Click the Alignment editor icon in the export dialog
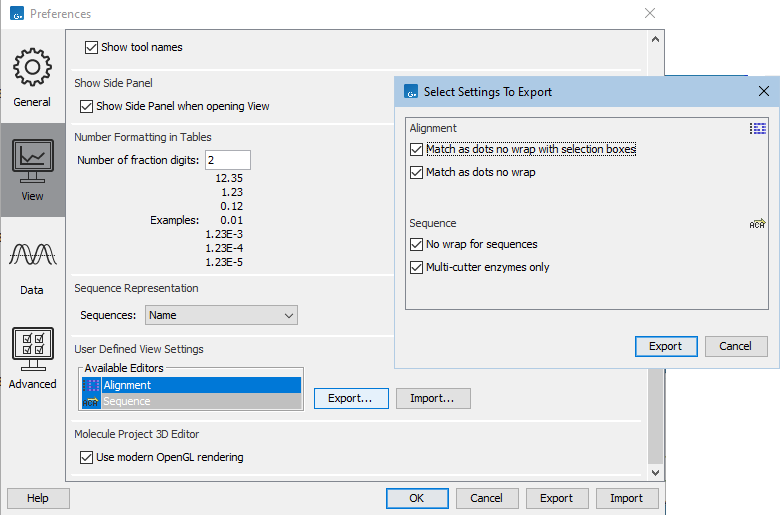Screen dimensions: 780x515 click(758, 128)
